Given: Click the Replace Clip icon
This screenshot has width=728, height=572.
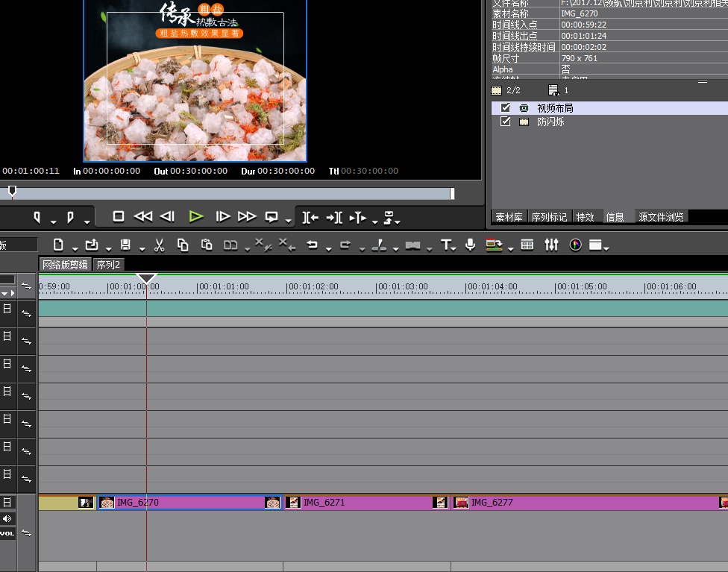Looking at the screenshot, I should (230, 245).
